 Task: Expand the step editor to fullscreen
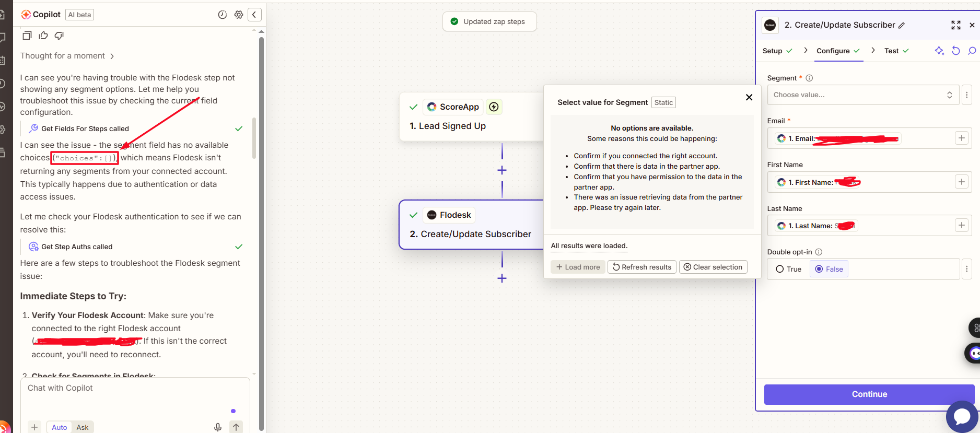(955, 25)
